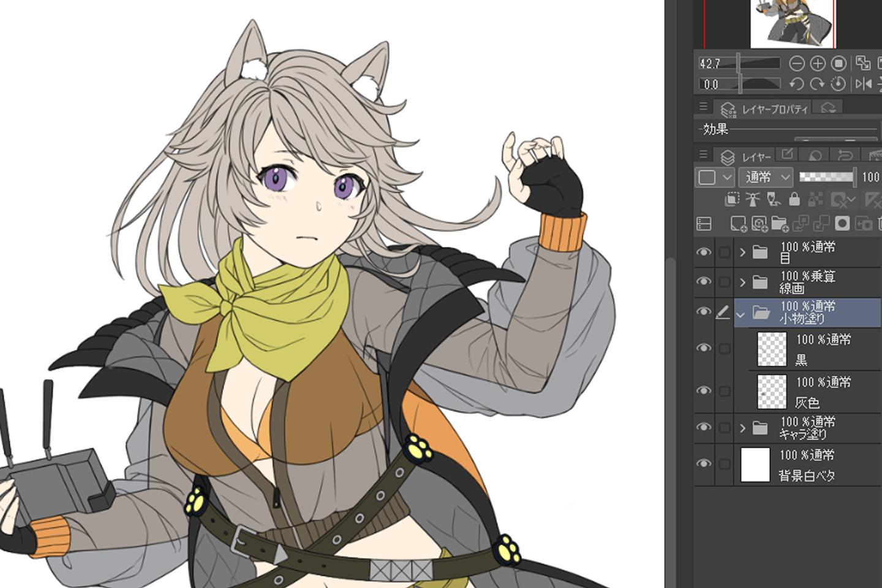The height and width of the screenshot is (588, 882).
Task: Open the history arrow tab
Action: pyautogui.click(x=845, y=156)
